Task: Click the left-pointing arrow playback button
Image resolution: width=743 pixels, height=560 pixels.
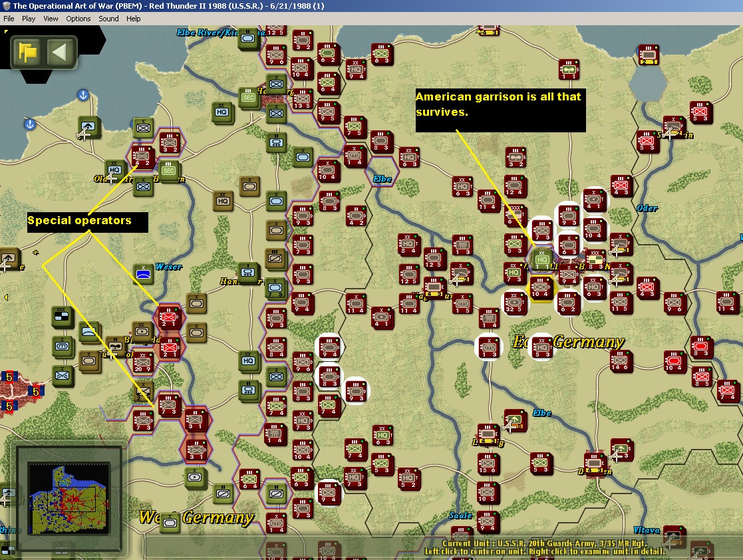Action: point(59,52)
